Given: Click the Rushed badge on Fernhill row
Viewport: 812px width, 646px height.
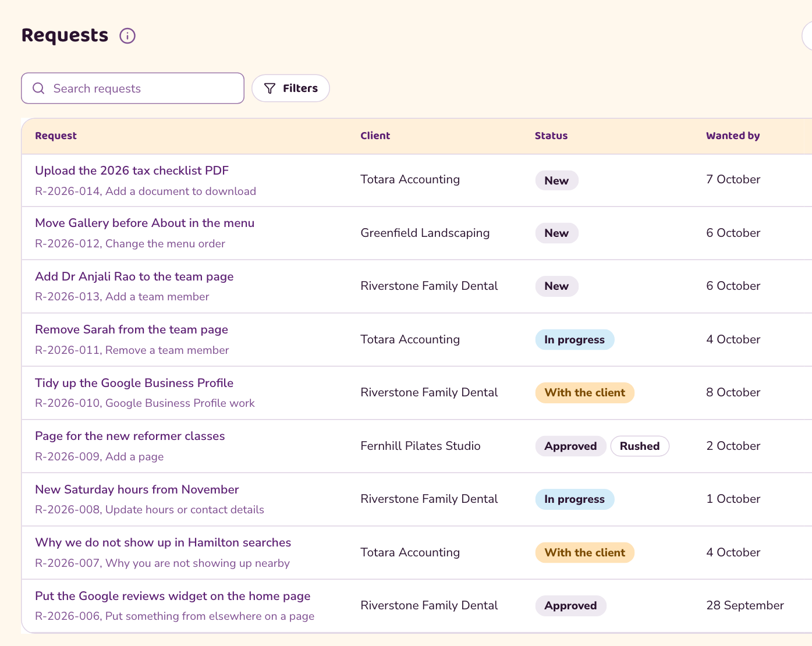Looking at the screenshot, I should (x=640, y=446).
